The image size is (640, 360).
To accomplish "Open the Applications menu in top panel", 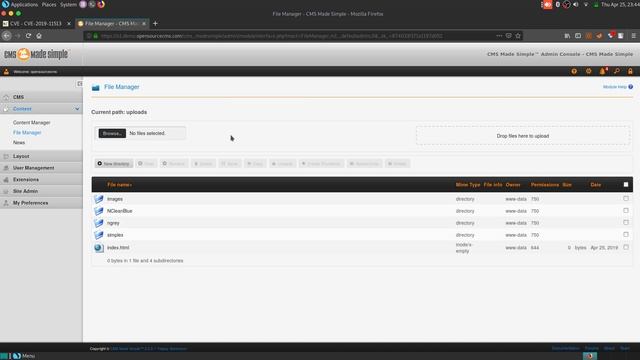I will pos(24,4).
